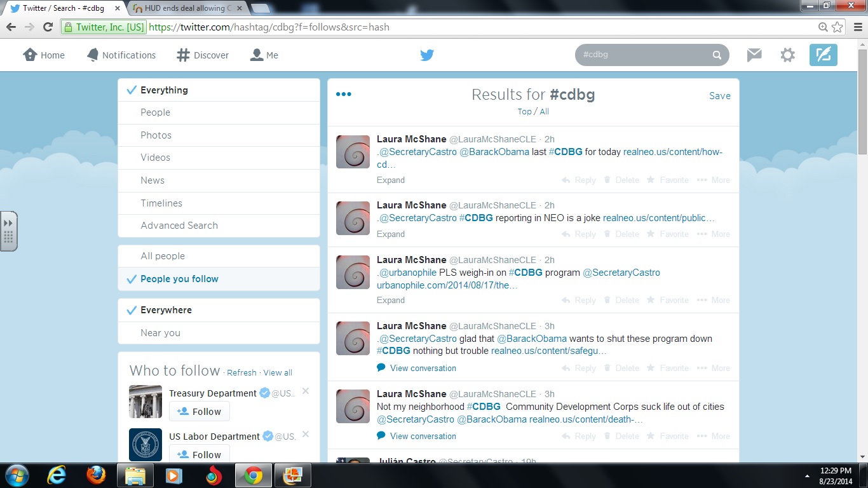
Task: Bookmark this page with the star icon
Action: [x=837, y=27]
